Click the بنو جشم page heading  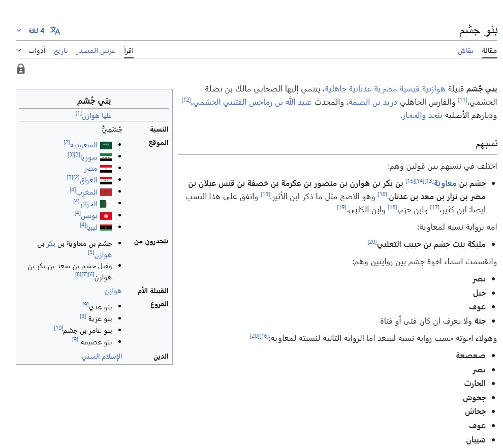pyautogui.click(x=478, y=30)
